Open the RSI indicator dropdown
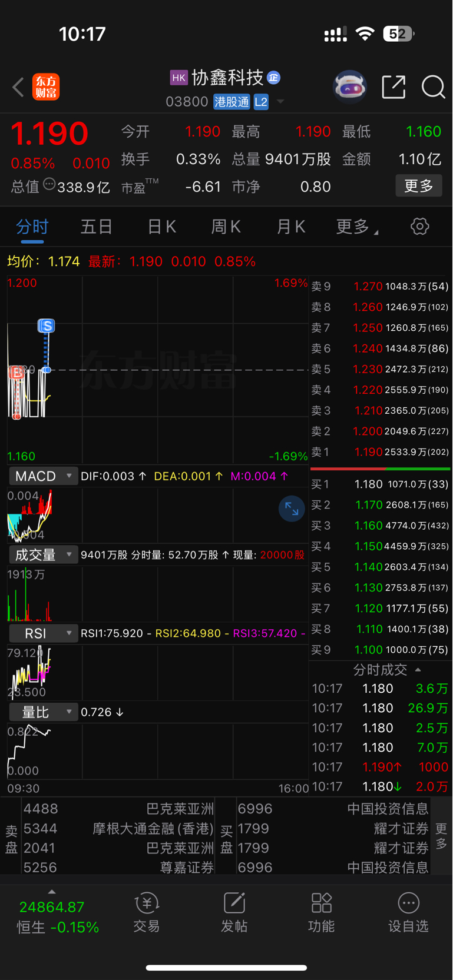This screenshot has height=980, width=453. coord(43,633)
